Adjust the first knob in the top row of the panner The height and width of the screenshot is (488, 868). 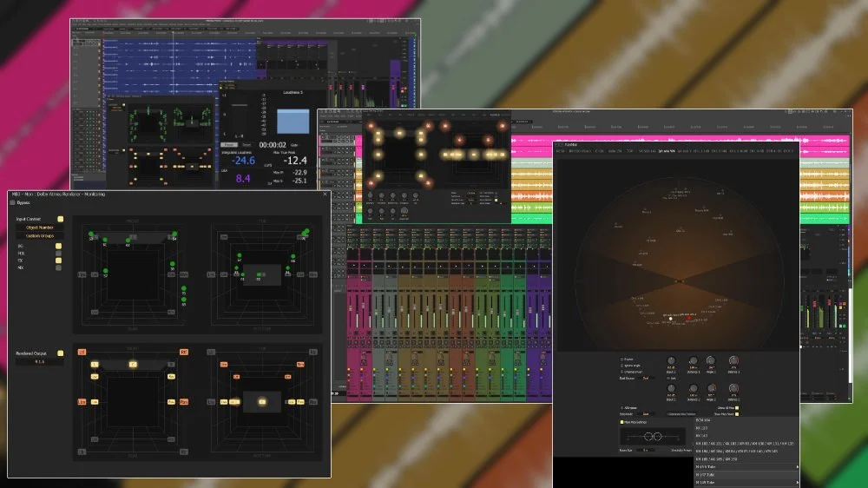point(671,361)
